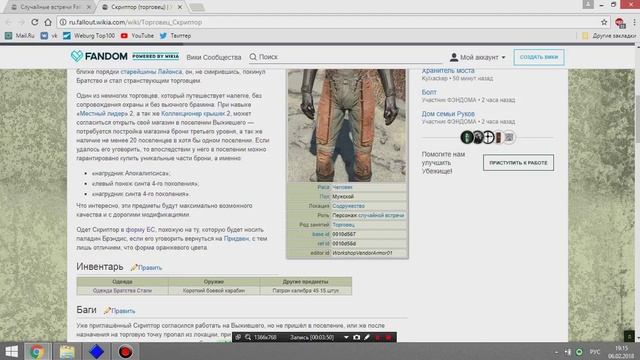Image resolution: width=640 pixels, height=360 pixels.
Task: Edit the Инвентарь section via Править
Action: tap(147, 268)
